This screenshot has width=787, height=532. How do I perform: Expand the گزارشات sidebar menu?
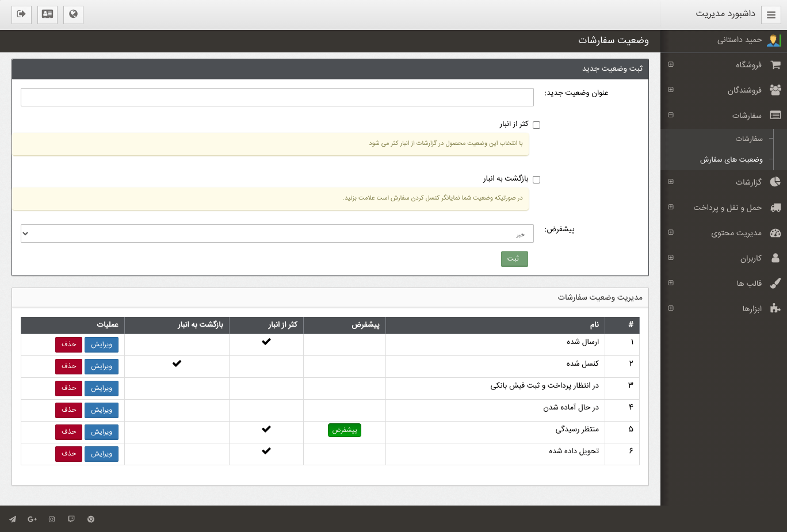point(671,182)
